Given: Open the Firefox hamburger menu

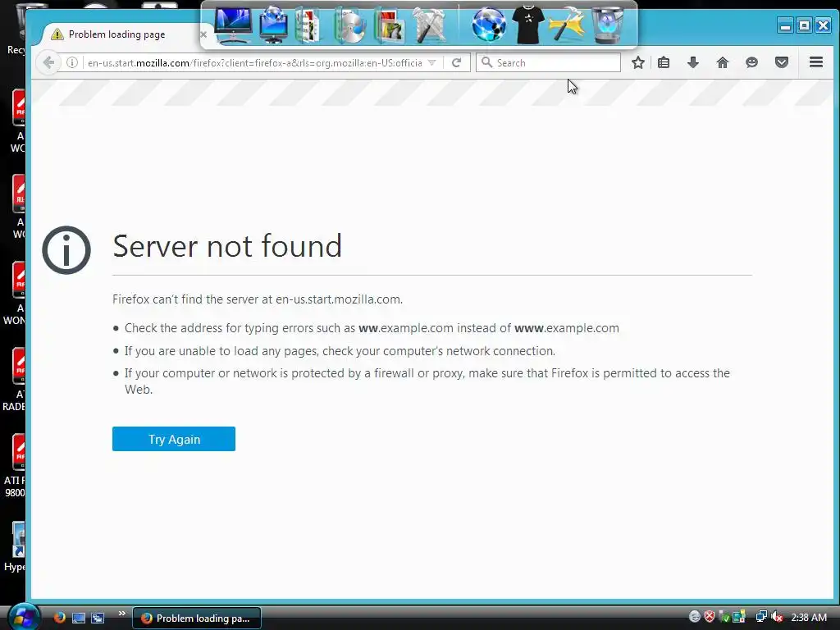Looking at the screenshot, I should [816, 62].
